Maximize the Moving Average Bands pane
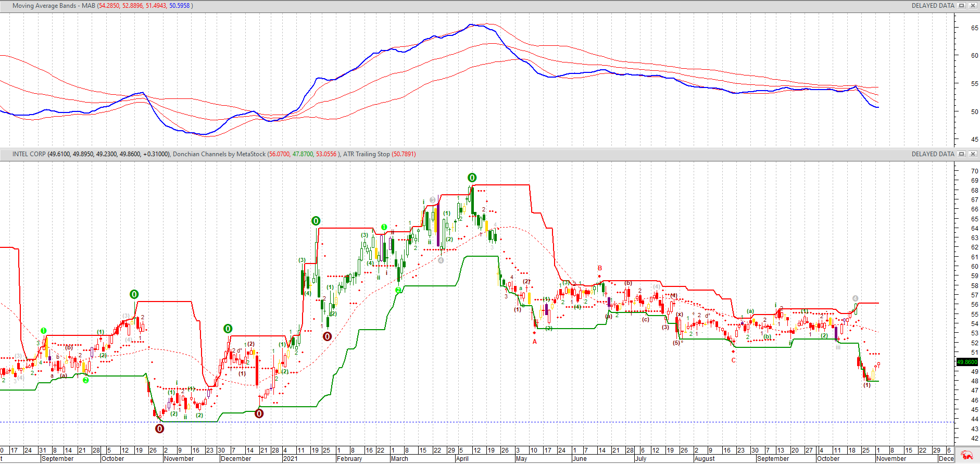The height and width of the screenshot is (464, 980). (x=962, y=6)
